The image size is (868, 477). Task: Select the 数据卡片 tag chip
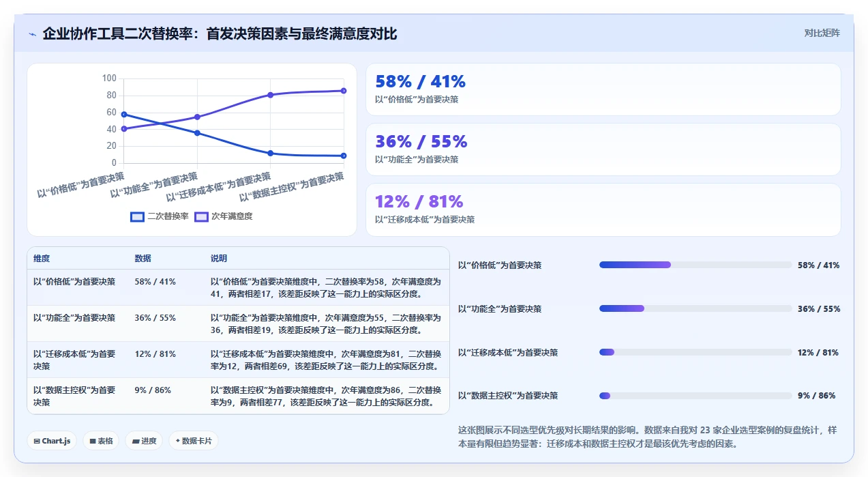(194, 441)
